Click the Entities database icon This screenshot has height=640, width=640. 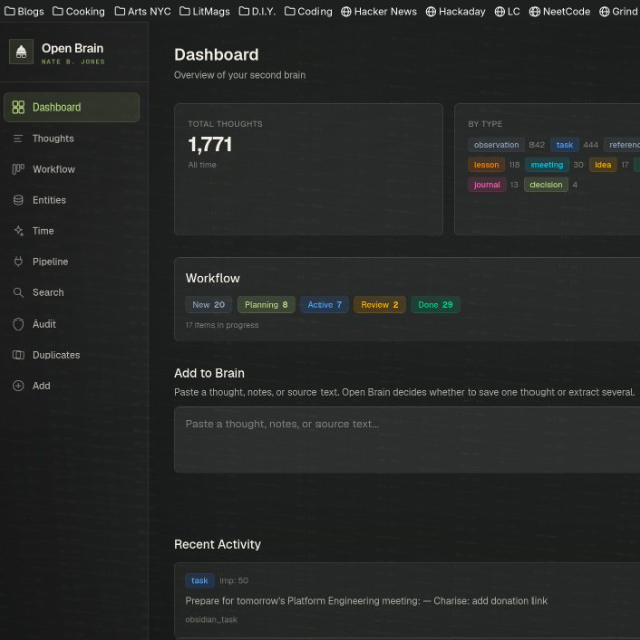(x=18, y=200)
